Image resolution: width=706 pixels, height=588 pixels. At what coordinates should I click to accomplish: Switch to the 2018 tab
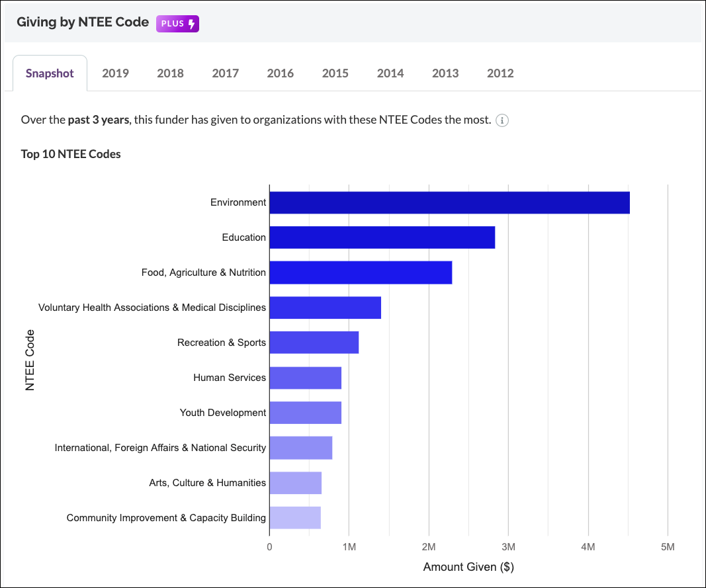170,73
